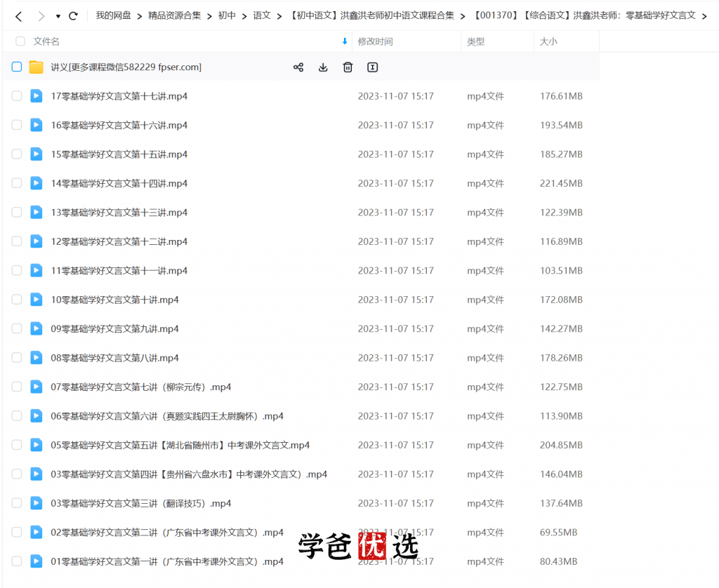Open 零基础学好文言文 breadcrumb folder

584,15
